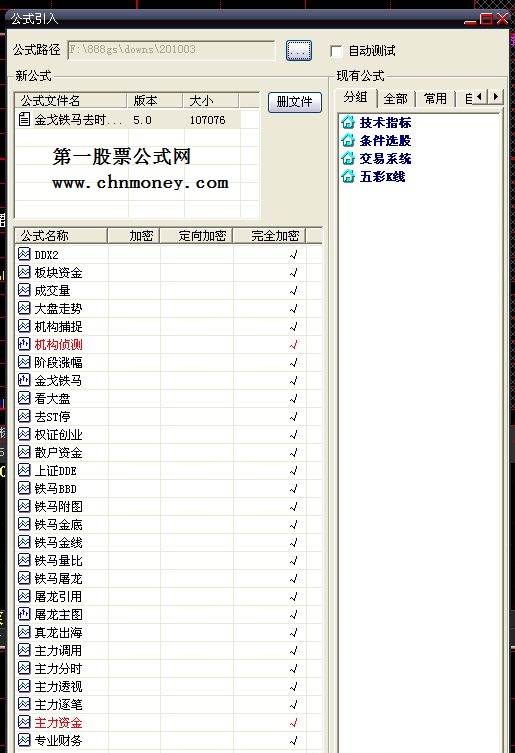
Task: Select the 铁马量比 formula row
Action: (168, 560)
